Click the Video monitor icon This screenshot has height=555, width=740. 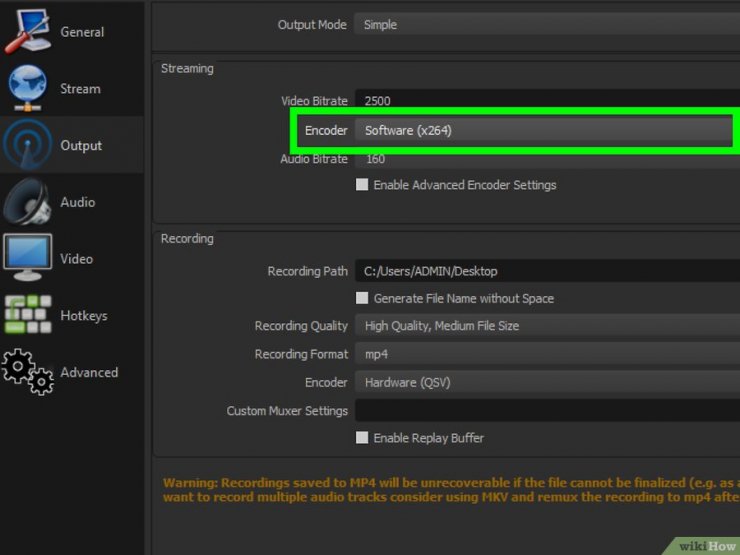[x=27, y=258]
